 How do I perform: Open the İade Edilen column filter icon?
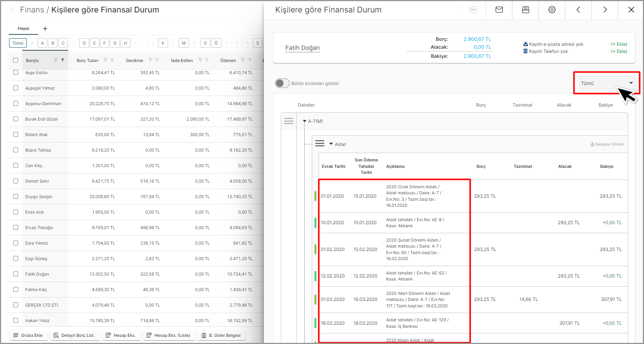pos(200,60)
